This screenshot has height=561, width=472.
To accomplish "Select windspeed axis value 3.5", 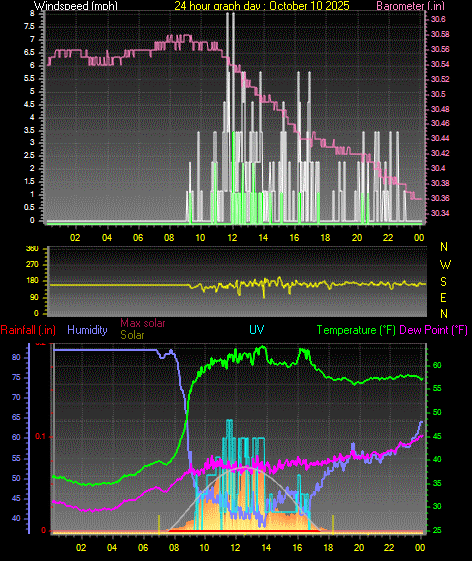I will pyautogui.click(x=29, y=130).
